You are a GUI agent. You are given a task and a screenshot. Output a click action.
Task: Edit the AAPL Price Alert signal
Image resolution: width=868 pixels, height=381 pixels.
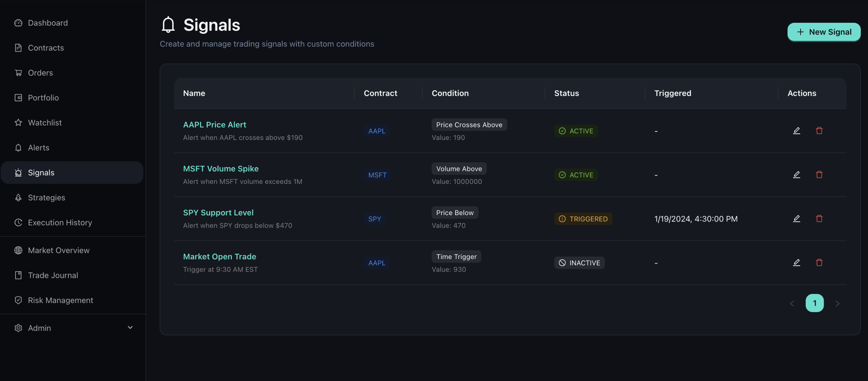[796, 130]
